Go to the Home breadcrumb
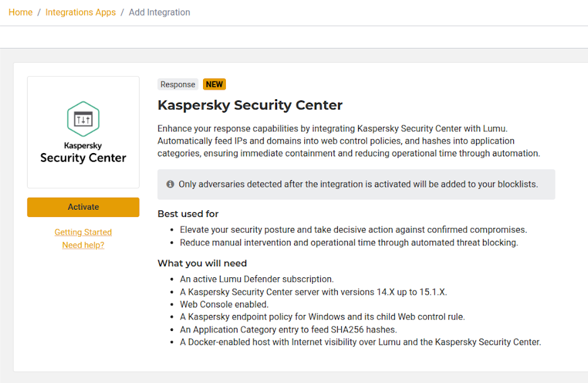This screenshot has width=588, height=383. 20,12
